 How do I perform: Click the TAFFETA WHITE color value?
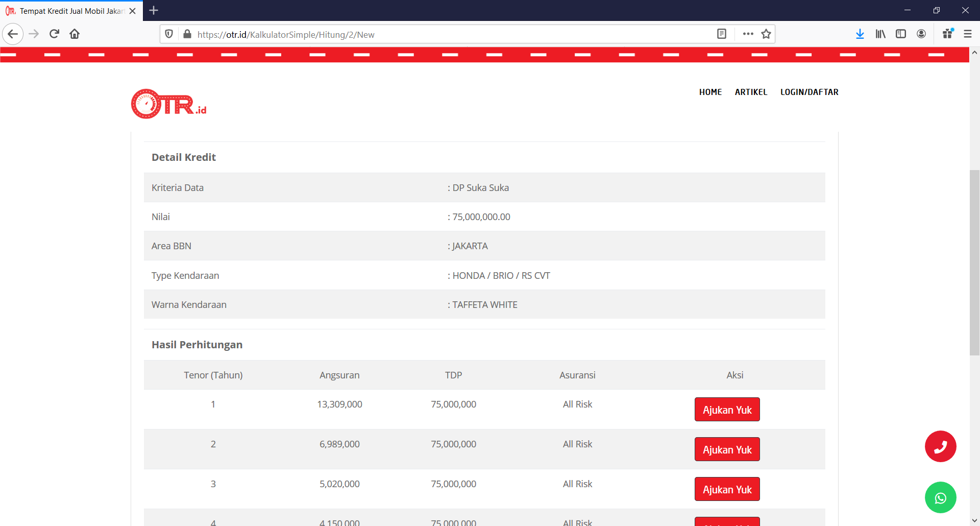[x=485, y=305]
